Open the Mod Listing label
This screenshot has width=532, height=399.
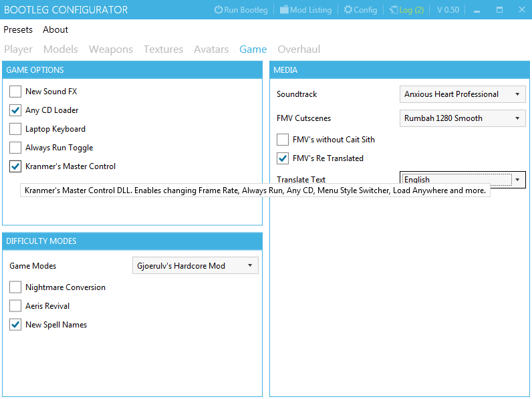tap(311, 10)
